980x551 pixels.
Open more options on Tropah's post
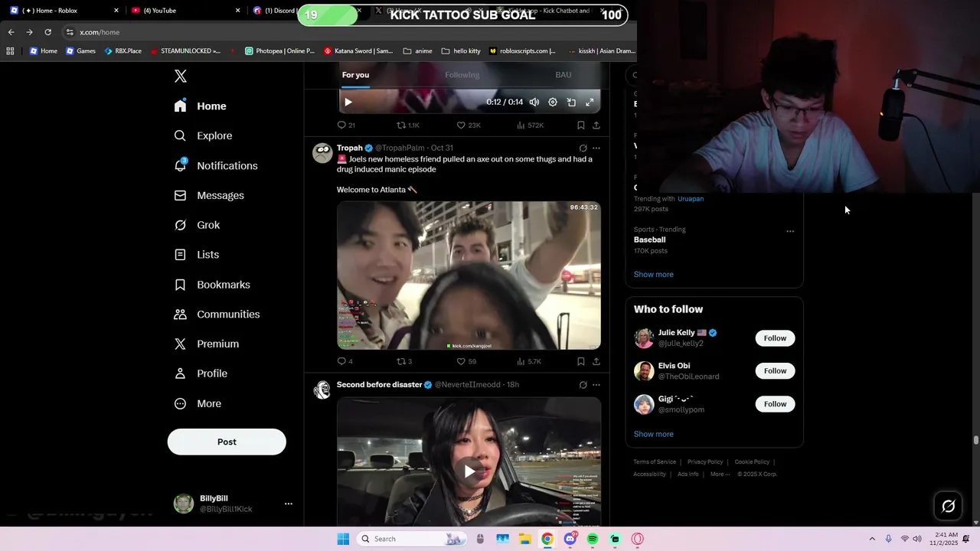(596, 148)
